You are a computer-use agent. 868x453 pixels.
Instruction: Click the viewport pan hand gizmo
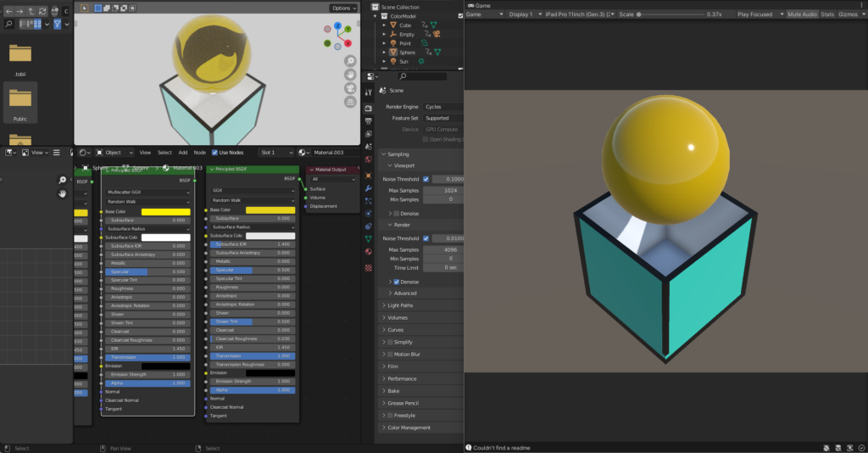click(x=350, y=74)
